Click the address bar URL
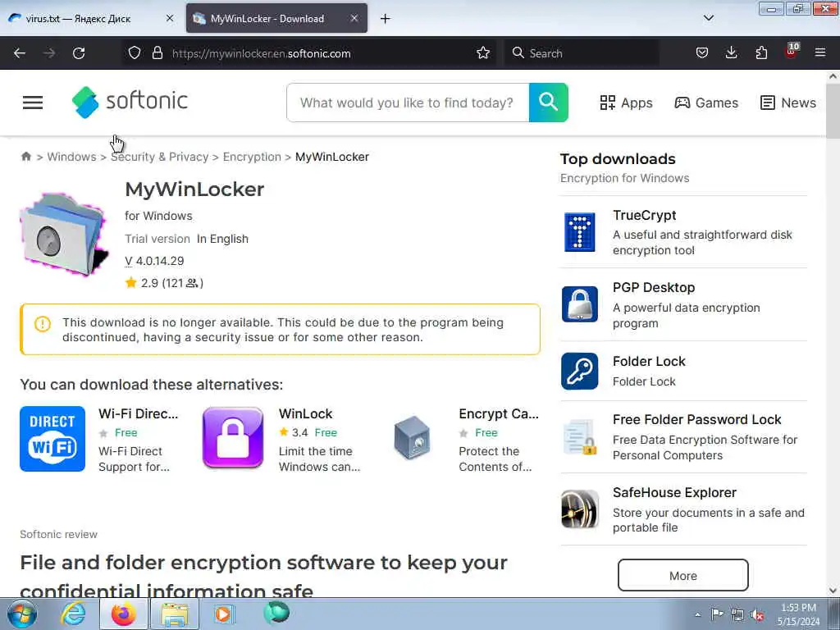 262,53
